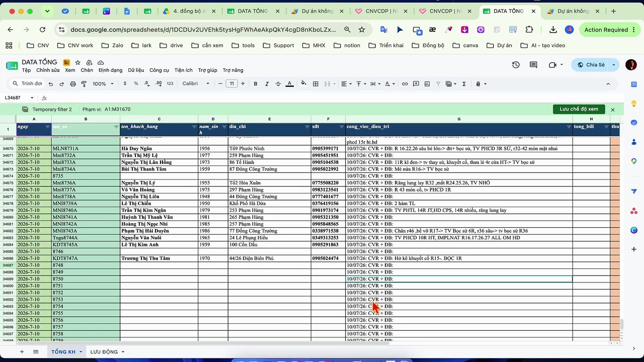Insert link using the chain icon
This screenshot has width=644, height=362.
(x=405, y=84)
